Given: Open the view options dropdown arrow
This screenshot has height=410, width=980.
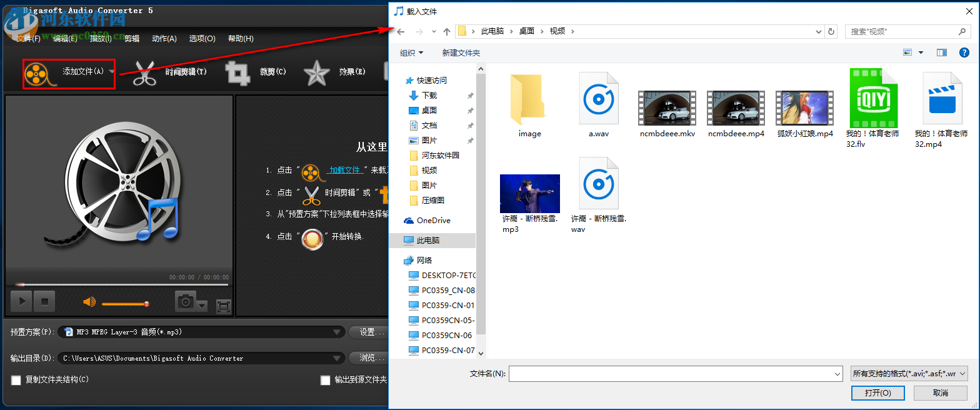Looking at the screenshot, I should 921,53.
